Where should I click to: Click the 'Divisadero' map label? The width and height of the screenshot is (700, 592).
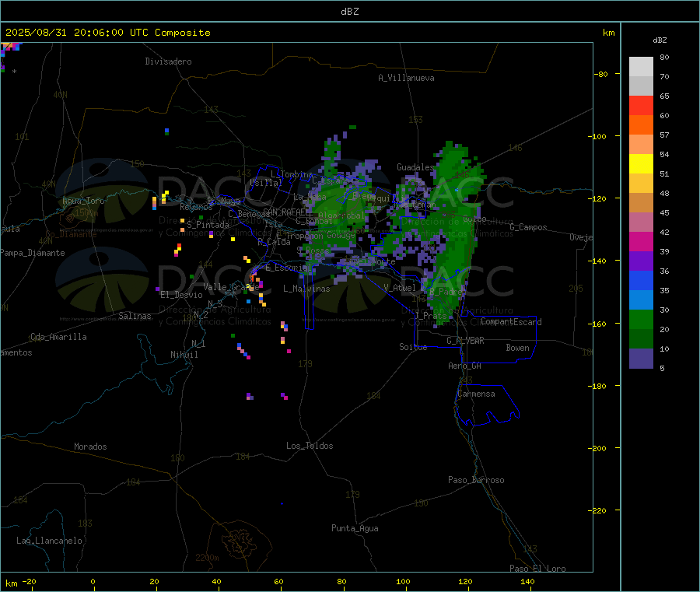pyautogui.click(x=168, y=61)
